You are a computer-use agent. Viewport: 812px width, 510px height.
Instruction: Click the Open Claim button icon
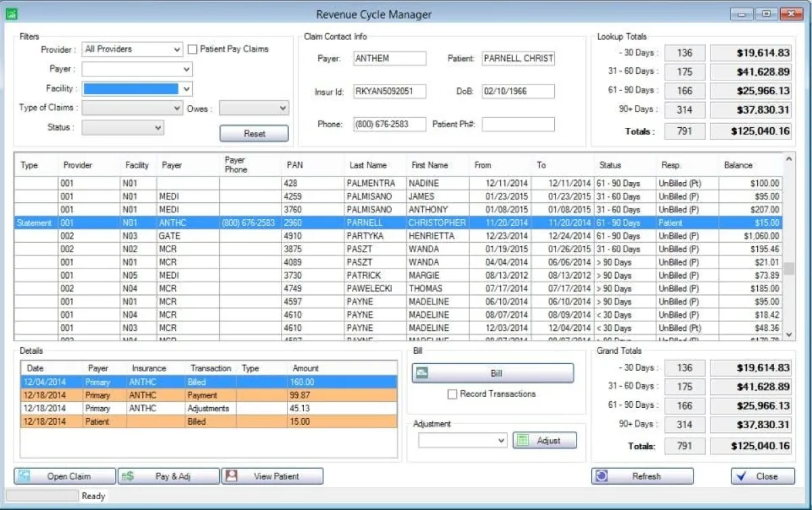click(x=24, y=476)
